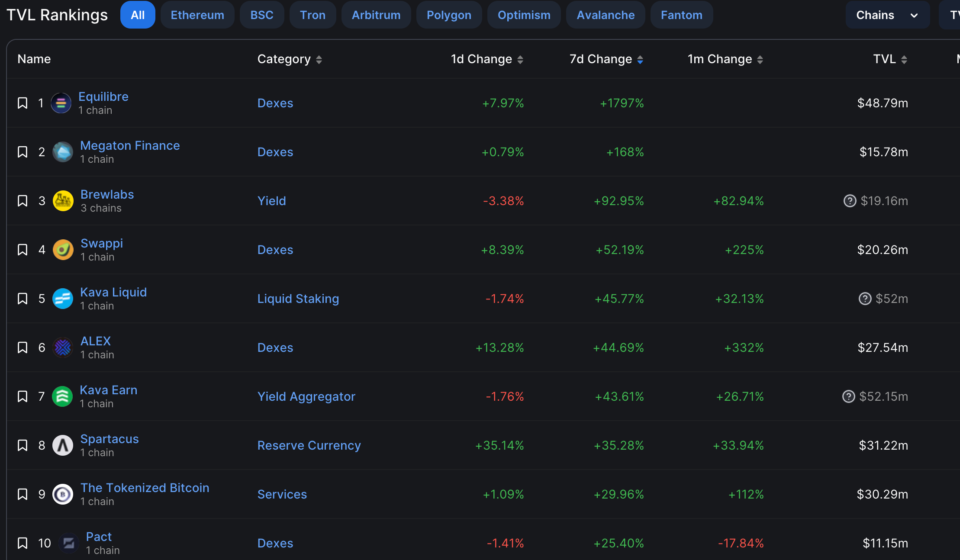This screenshot has width=960, height=560.
Task: Click the Brewlabs yellow logo icon
Action: (x=63, y=201)
